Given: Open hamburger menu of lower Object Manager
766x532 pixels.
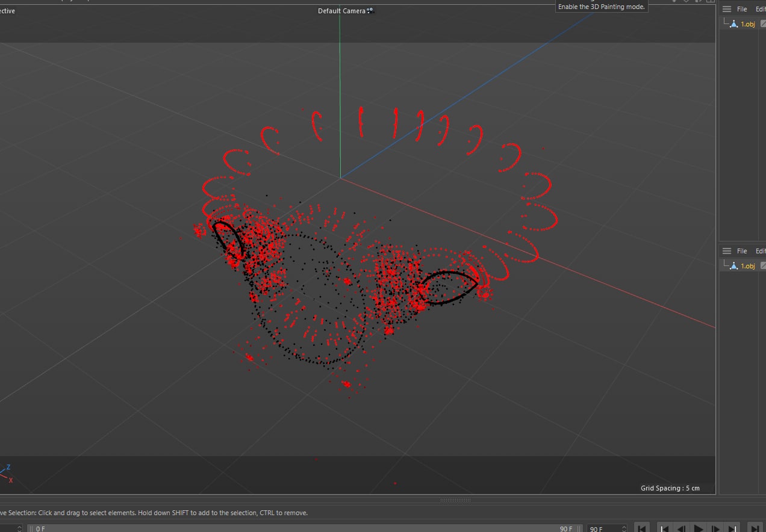Looking at the screenshot, I should pyautogui.click(x=727, y=251).
